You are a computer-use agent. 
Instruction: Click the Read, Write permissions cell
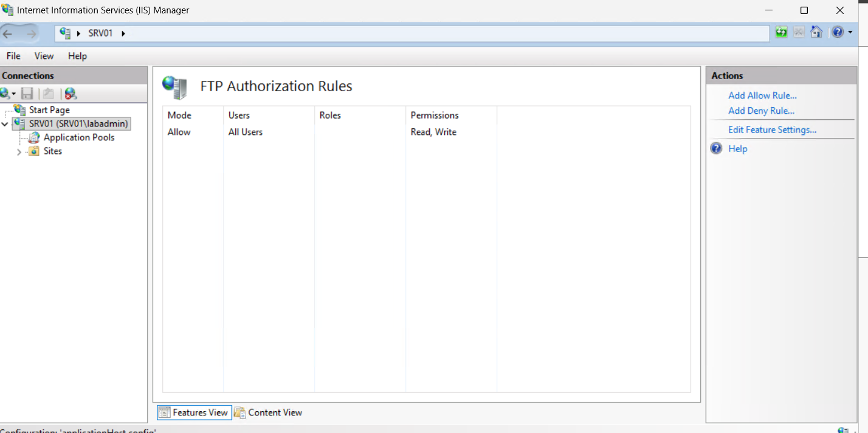tap(433, 132)
